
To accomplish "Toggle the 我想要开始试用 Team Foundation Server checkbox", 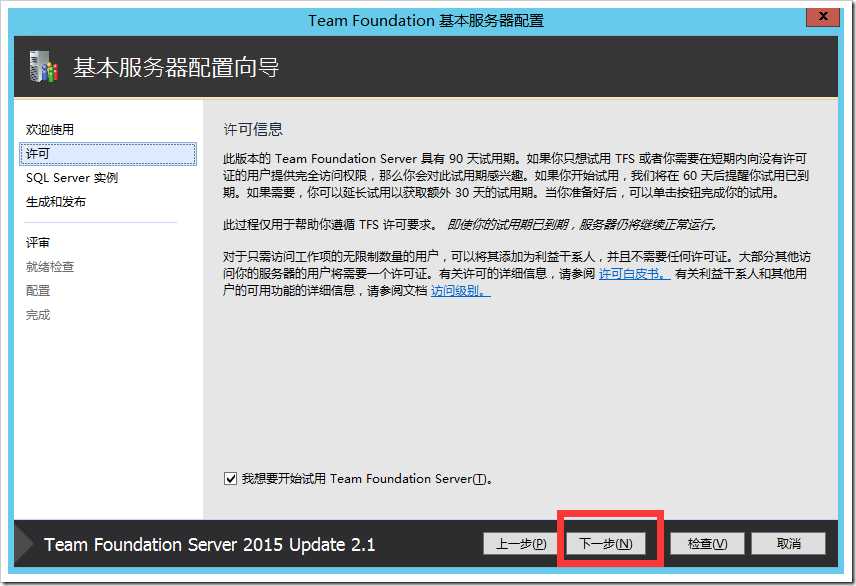I will [230, 479].
